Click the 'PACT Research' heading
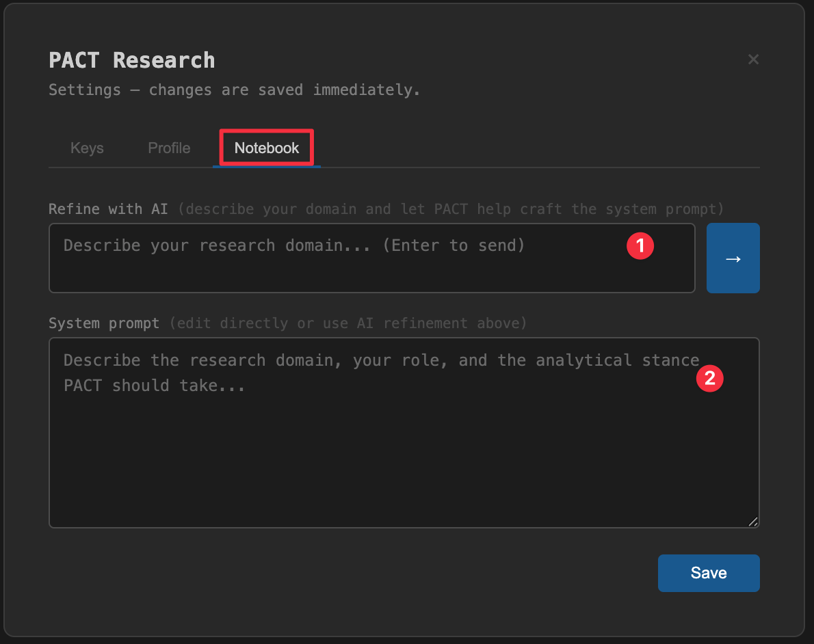 coord(132,60)
